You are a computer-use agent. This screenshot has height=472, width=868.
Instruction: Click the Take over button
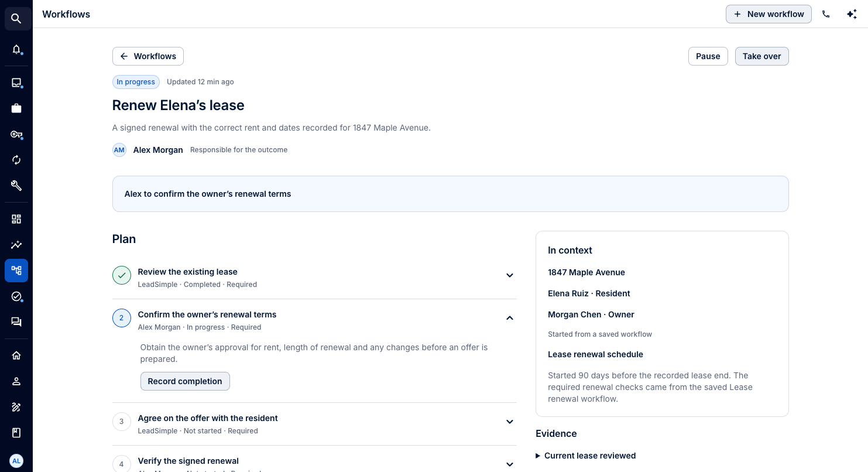click(x=762, y=56)
